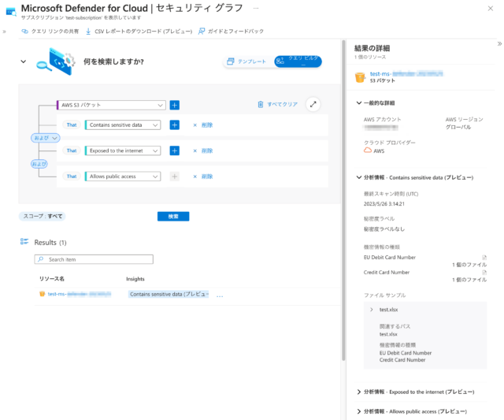Click Contains sensitive data insight tag
Viewport: 504px width, 420px height.
coord(169,294)
